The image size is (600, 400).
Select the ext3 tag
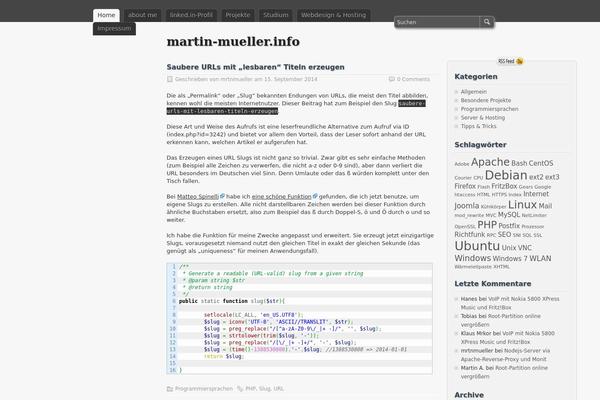[552, 177]
